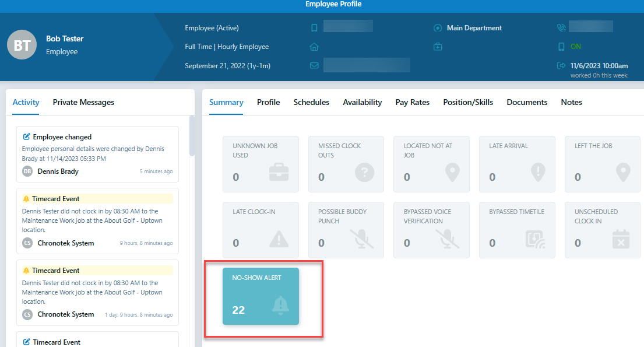Open the Left The Job tile
The width and height of the screenshot is (644, 347).
click(x=602, y=164)
